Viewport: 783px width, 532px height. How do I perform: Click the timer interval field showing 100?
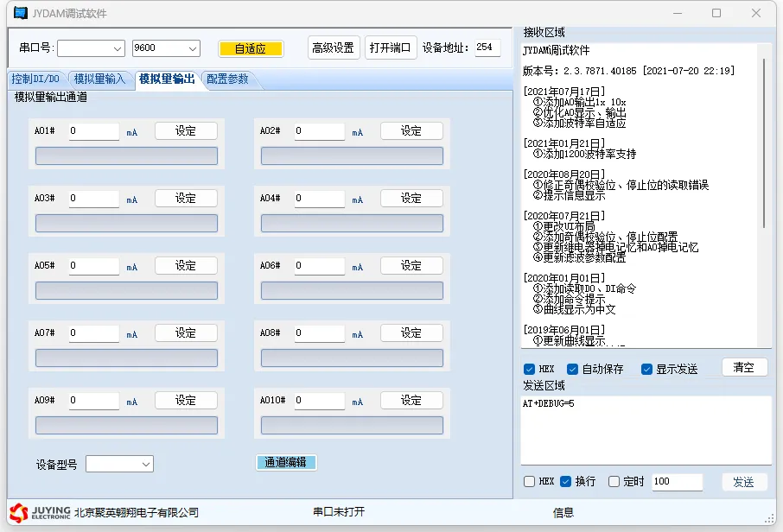click(x=677, y=482)
